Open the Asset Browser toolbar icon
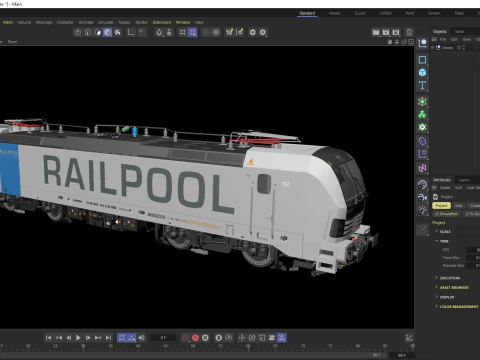 click(409, 32)
